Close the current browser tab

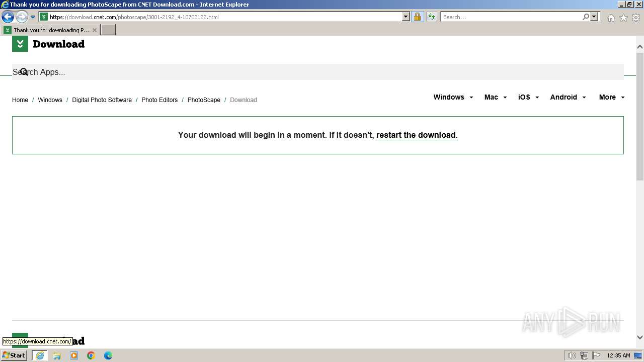[94, 30]
